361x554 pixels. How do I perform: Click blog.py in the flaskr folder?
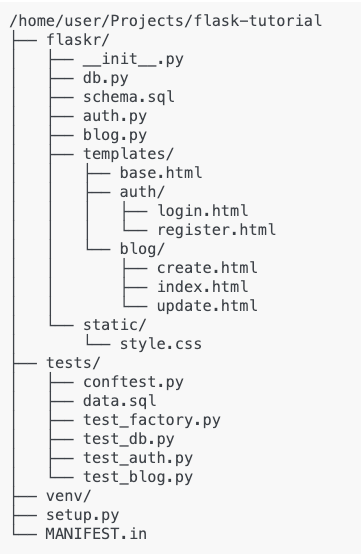[115, 135]
